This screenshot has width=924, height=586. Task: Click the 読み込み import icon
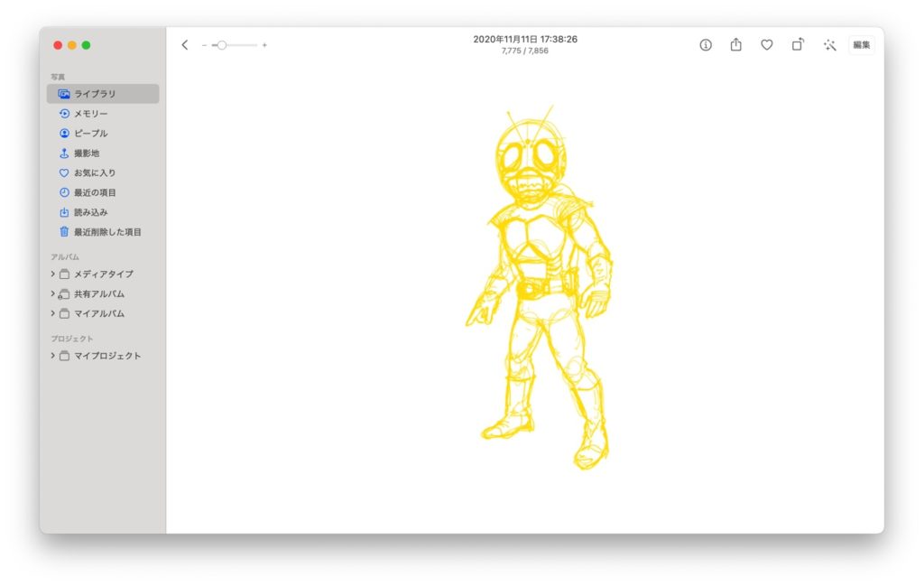64,212
